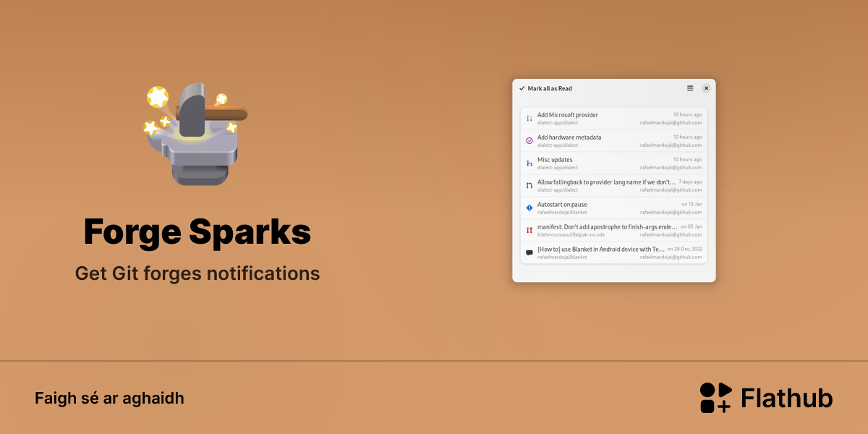Viewport: 868px width, 434px height.
Task: Click the 'on 13 Jan' timestamp
Action: [x=691, y=205]
